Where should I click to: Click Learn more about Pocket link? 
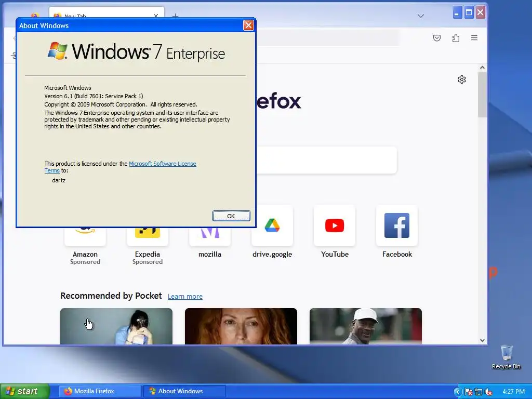pyautogui.click(x=185, y=296)
